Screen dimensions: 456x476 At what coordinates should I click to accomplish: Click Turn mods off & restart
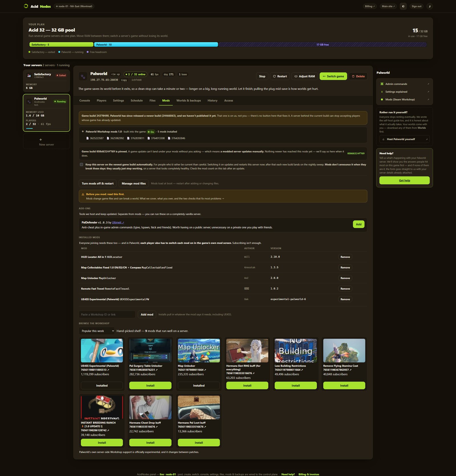[x=97, y=184]
